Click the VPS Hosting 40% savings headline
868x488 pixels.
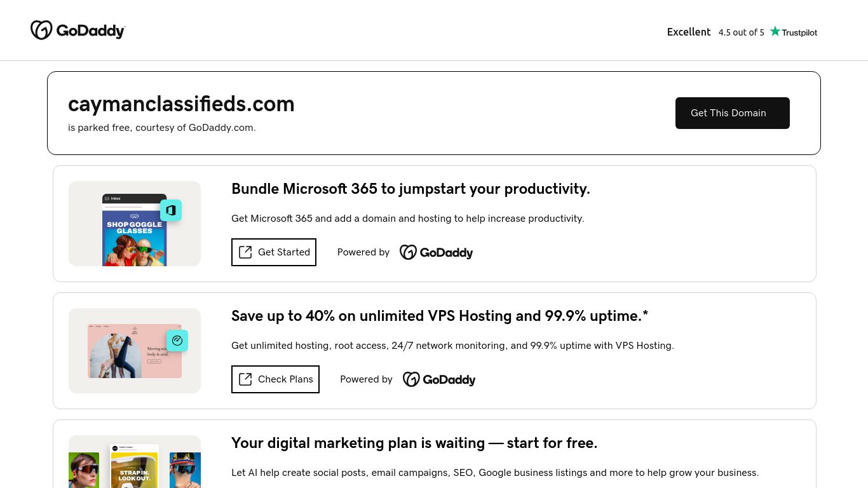(439, 316)
